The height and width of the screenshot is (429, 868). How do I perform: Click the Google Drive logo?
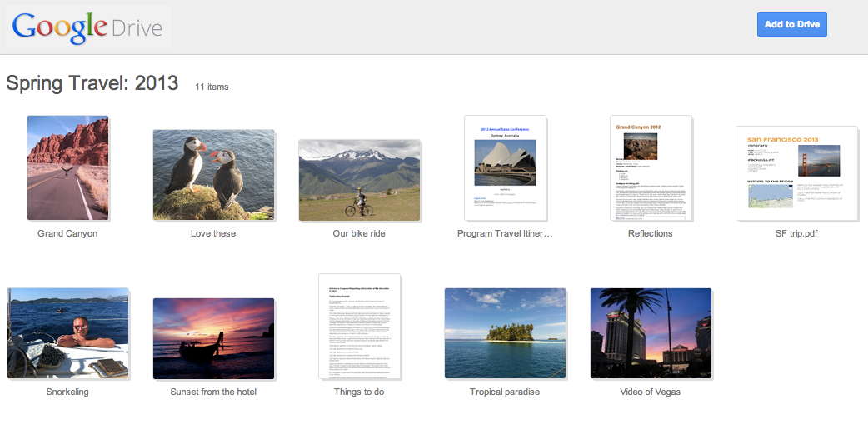click(x=87, y=27)
